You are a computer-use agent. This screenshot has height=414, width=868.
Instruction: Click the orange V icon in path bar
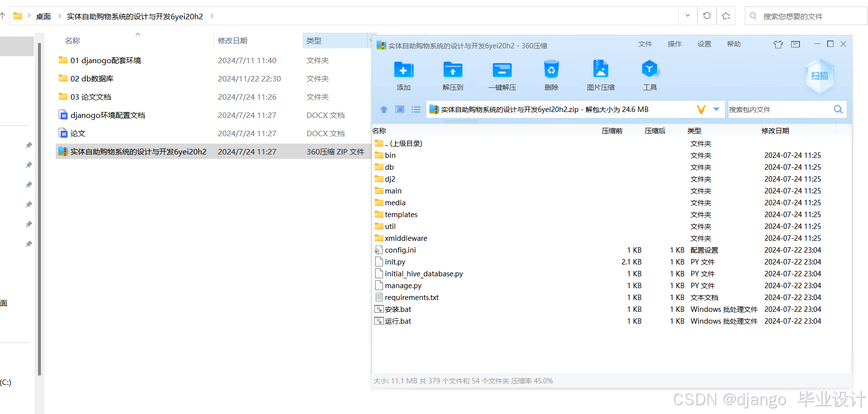point(701,110)
